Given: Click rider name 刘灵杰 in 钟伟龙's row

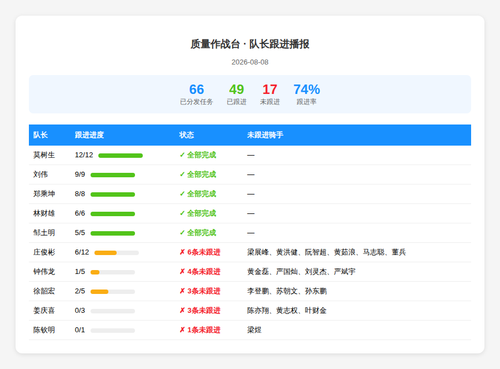Looking at the screenshot, I should click(x=316, y=272).
